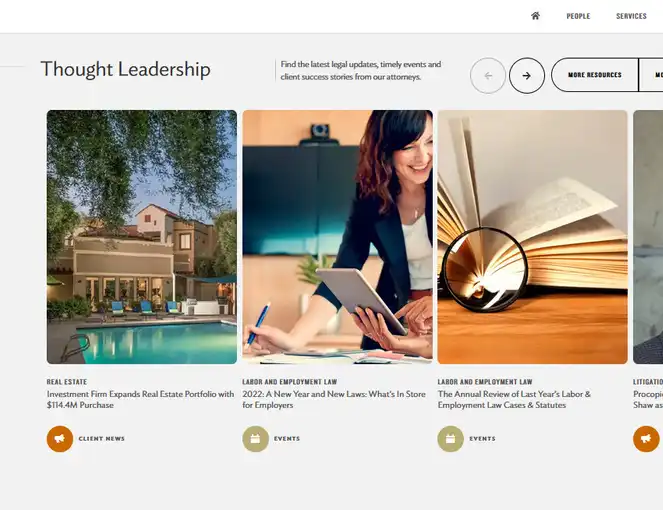
Task: Click the Client News label text
Action: [101, 439]
